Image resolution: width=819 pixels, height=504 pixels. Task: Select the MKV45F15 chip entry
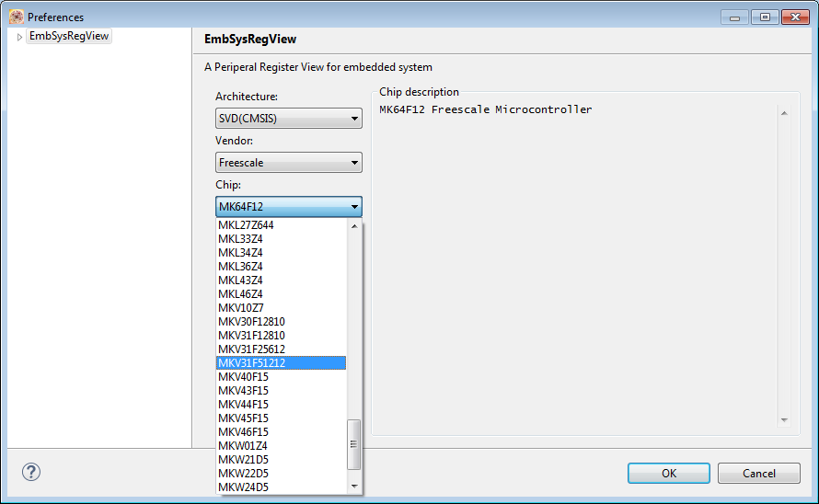[281, 418]
